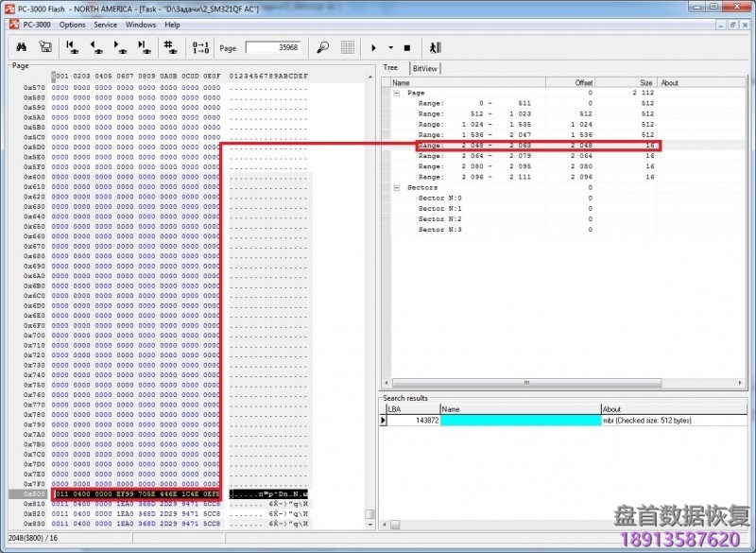
Task: Click into the Page number field
Action: click(x=272, y=47)
